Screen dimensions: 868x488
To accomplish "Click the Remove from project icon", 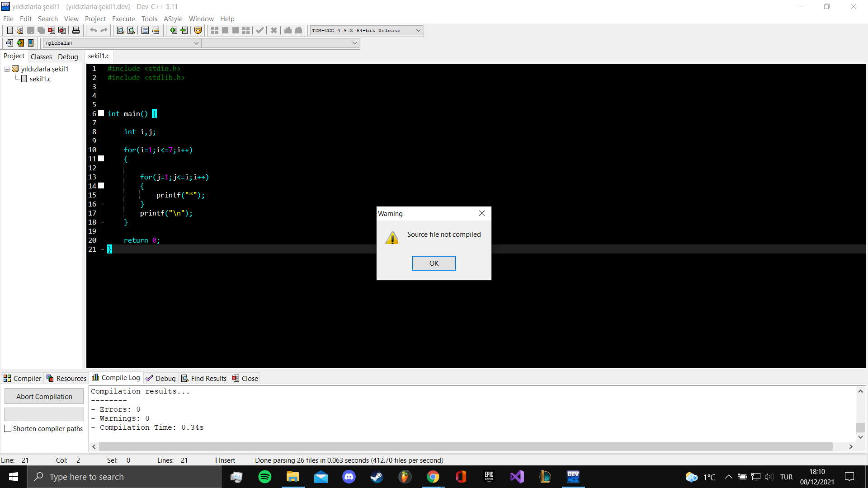I will coord(184,30).
